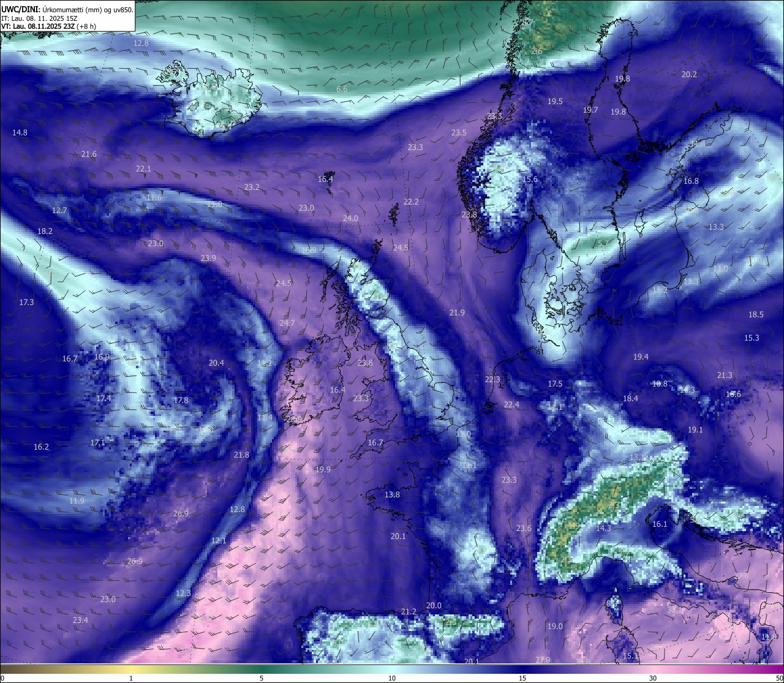Screen dimensions: 784x683
Task: Click the UWC/DINI title text in the header
Action: click(20, 9)
